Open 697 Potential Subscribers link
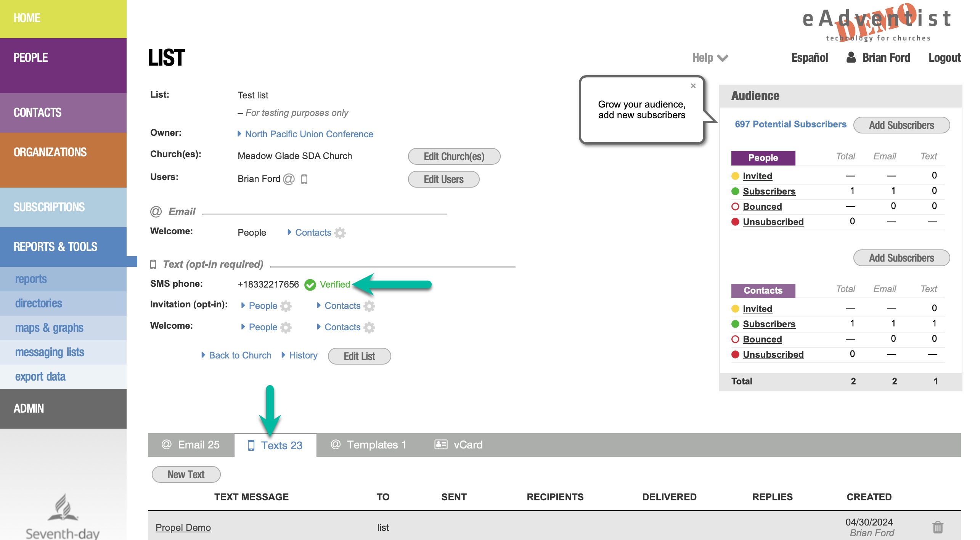 790,124
